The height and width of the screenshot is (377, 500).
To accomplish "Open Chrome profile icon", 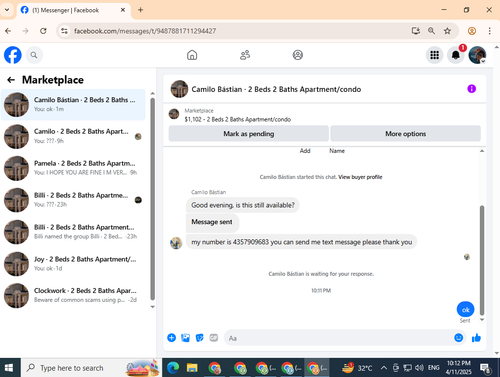I will pos(472,31).
